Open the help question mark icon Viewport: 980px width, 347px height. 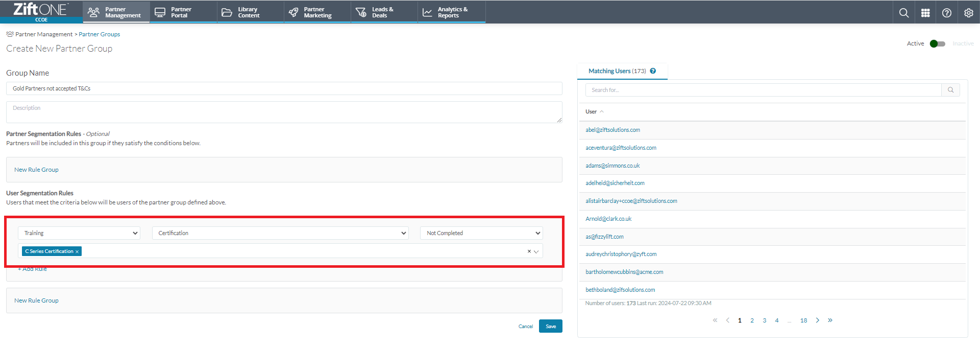click(x=946, y=13)
